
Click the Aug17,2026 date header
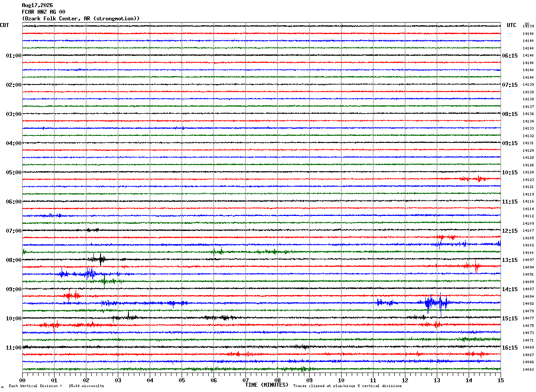37,5
